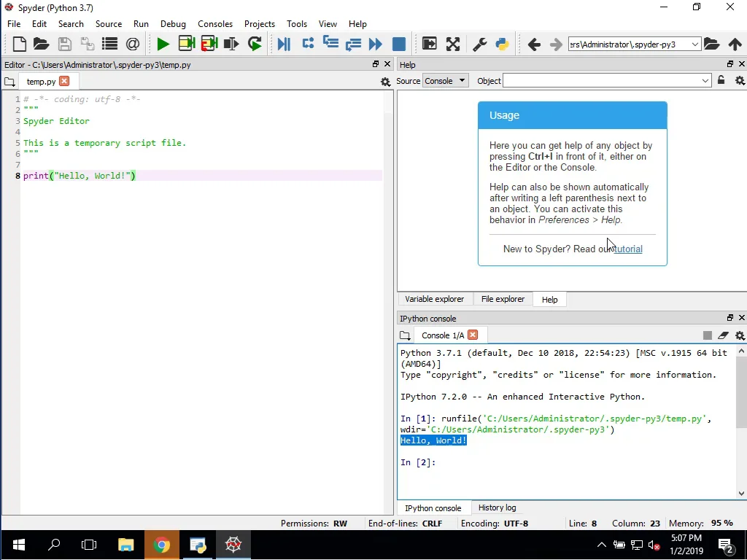
Task: Open Source Console dropdown in Help
Action: click(x=446, y=81)
